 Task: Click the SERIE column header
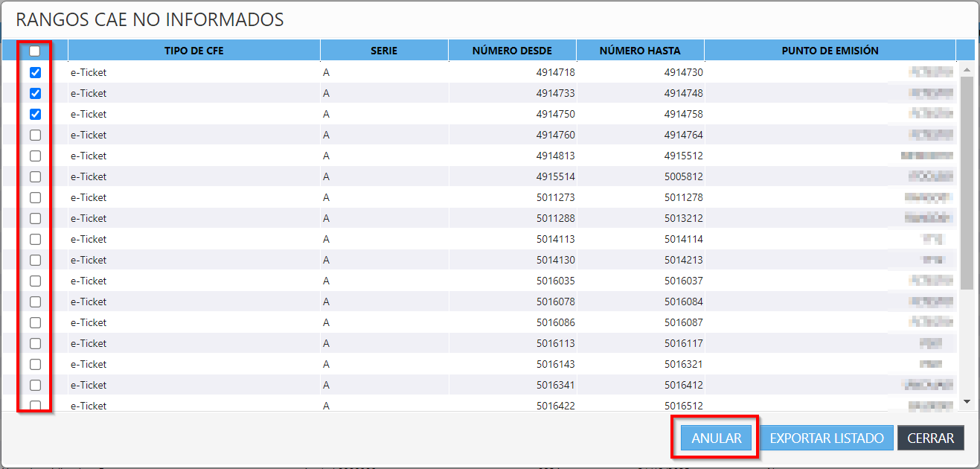[384, 51]
